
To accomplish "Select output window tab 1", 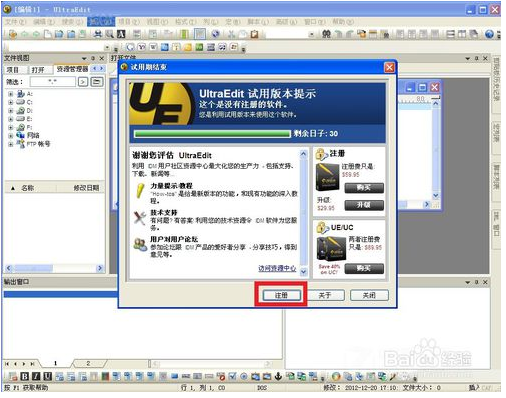I will coord(55,363).
